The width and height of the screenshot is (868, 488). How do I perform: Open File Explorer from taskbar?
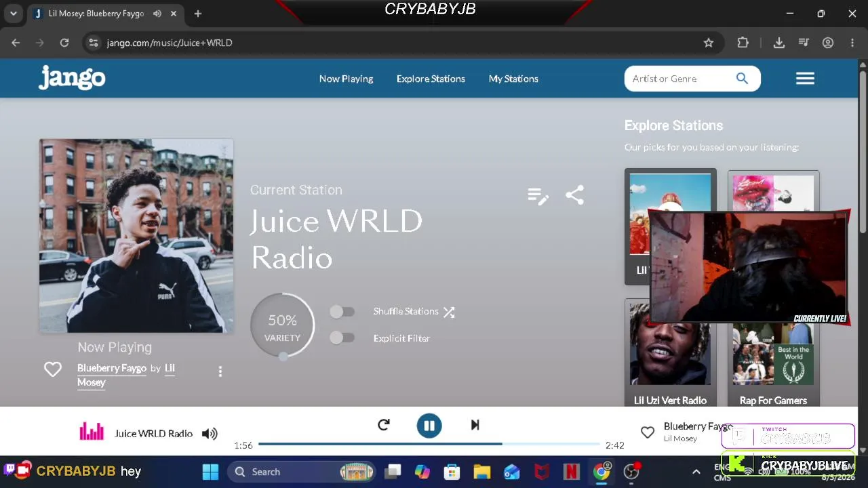482,472
